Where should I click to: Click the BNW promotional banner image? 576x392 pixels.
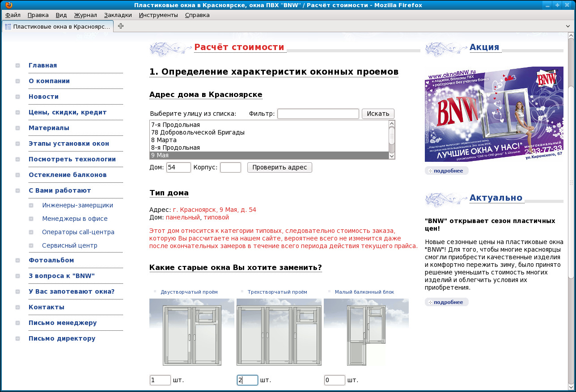coord(494,114)
